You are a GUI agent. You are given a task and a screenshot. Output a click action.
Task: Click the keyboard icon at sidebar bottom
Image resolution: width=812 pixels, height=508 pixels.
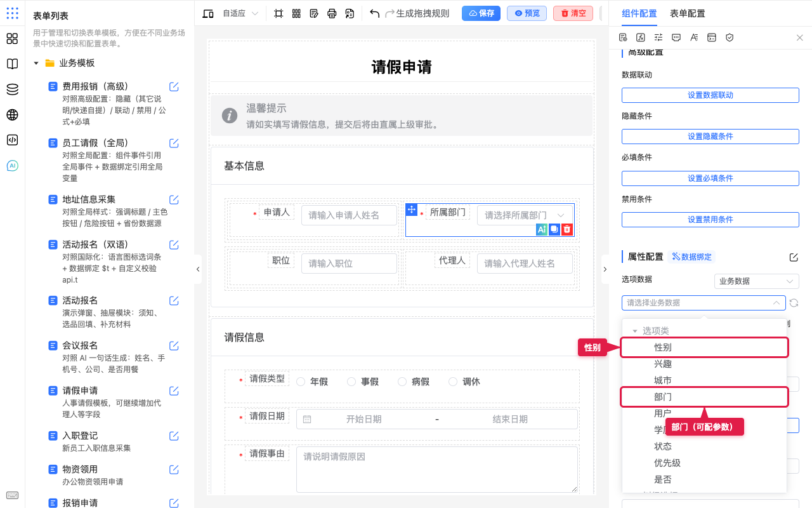[x=12, y=495]
